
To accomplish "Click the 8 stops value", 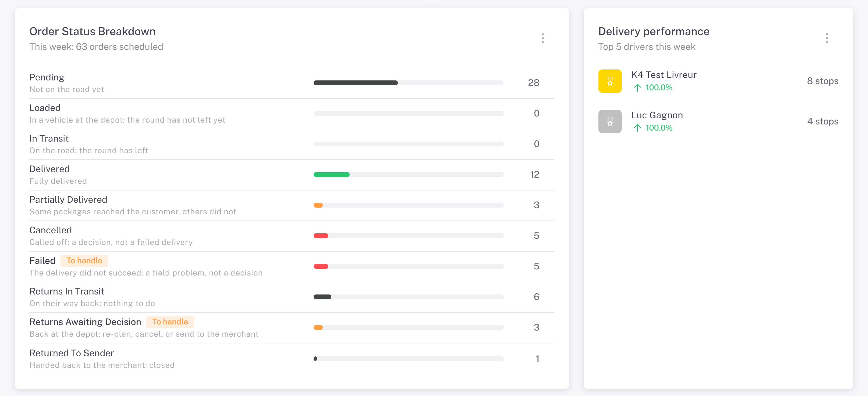I will 822,81.
